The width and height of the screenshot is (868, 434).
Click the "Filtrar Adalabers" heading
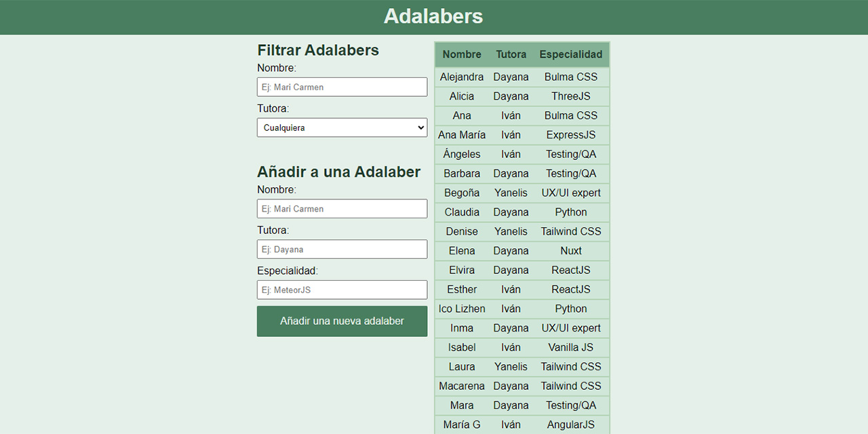pos(317,50)
